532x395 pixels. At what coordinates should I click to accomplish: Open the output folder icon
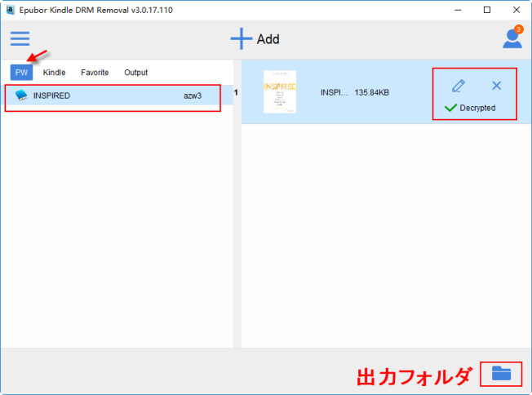click(501, 374)
